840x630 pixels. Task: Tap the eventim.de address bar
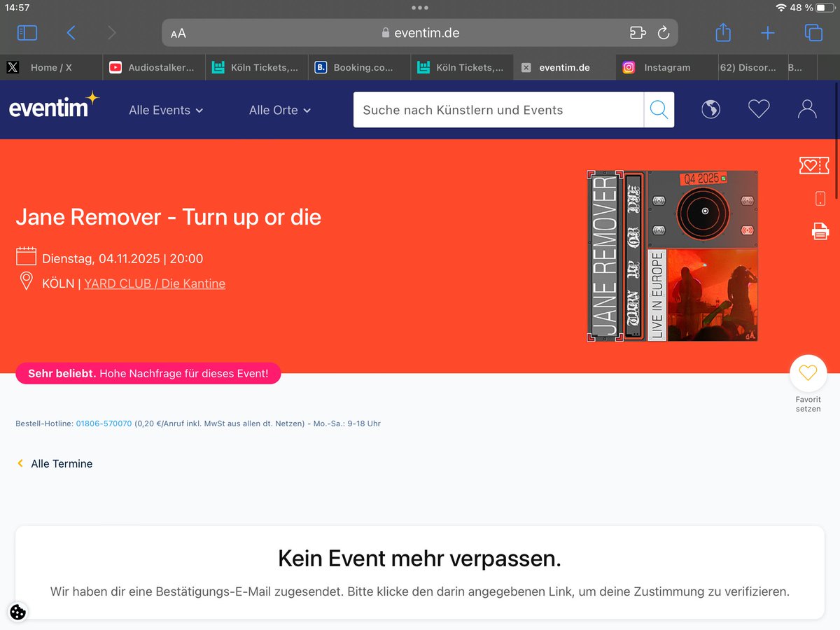click(x=420, y=33)
